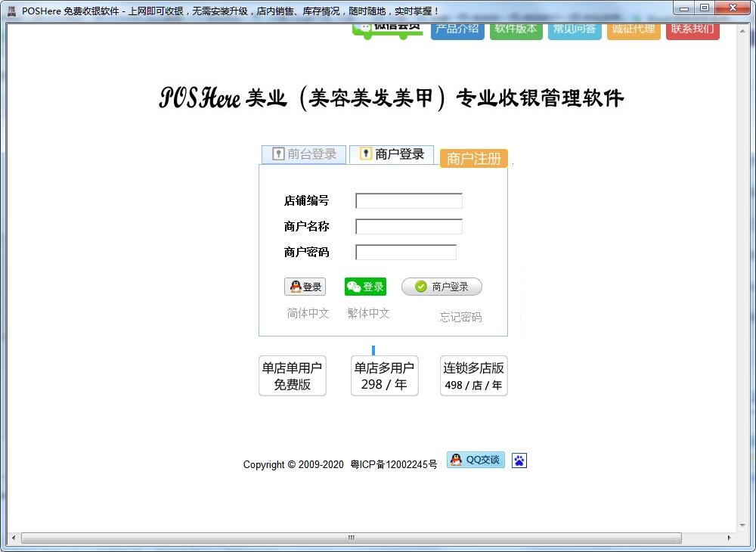Minimize the POSHere window
Viewport: 756px width, 552px height.
click(x=683, y=8)
